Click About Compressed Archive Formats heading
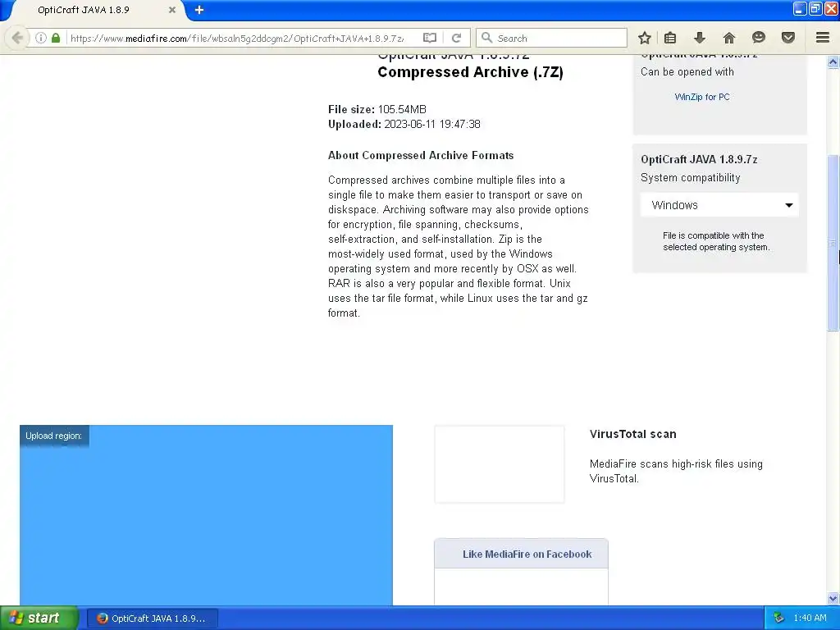840x630 pixels. pos(421,155)
